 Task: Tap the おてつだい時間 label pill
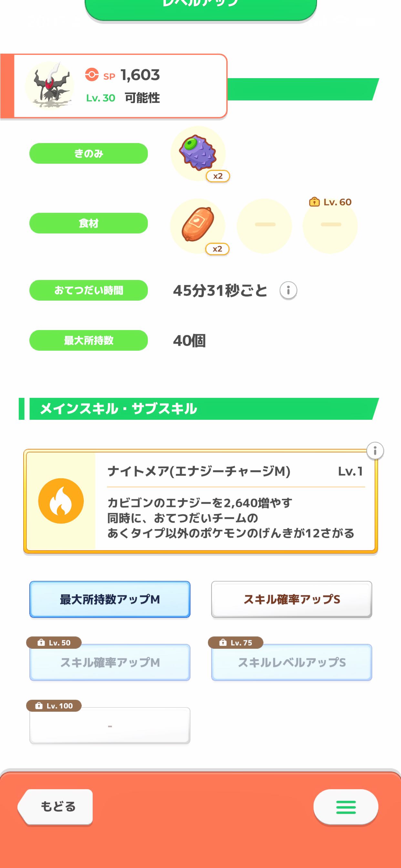coord(88,290)
